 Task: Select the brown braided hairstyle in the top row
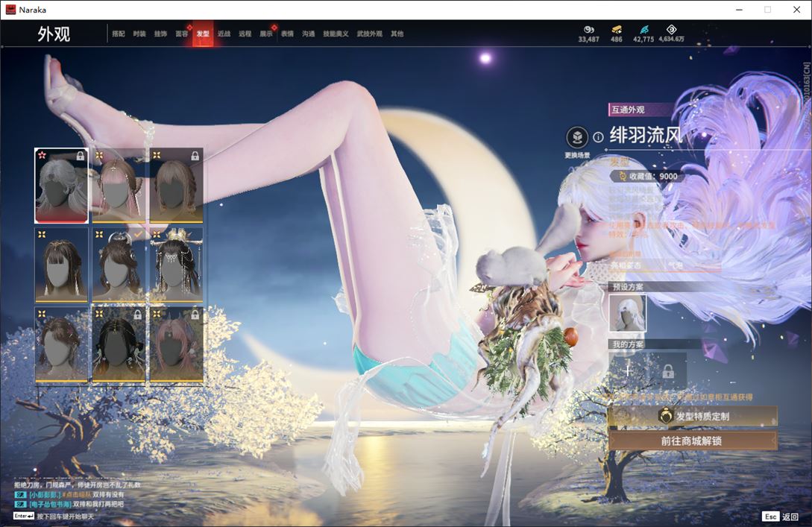pos(176,186)
